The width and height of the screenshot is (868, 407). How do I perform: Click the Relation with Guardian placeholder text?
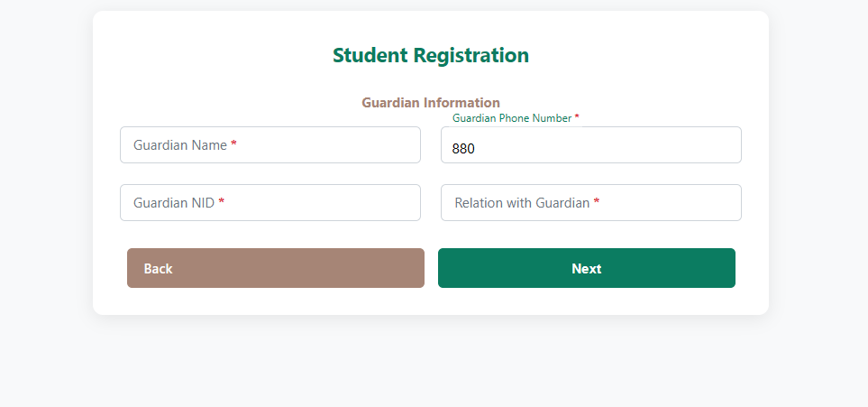tap(522, 203)
